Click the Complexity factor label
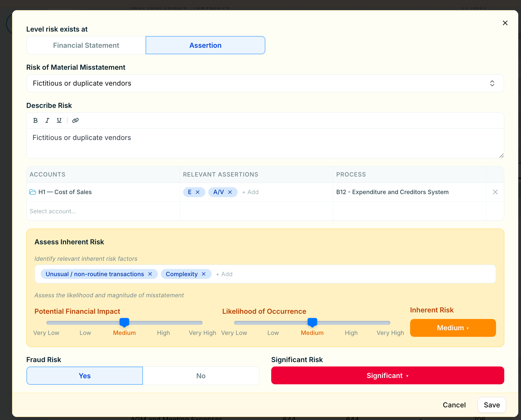The height and width of the screenshot is (420, 521). (x=182, y=274)
